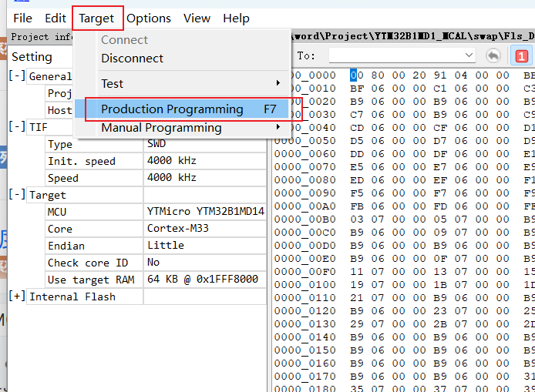Click hex address 0000_0050

coord(305,140)
